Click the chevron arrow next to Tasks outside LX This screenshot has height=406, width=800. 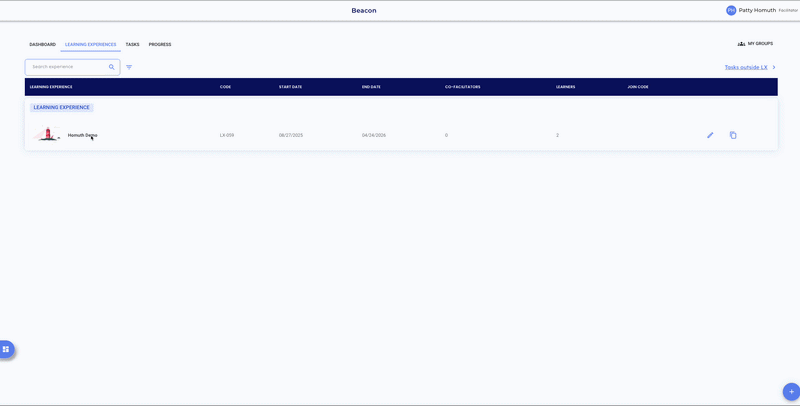[774, 67]
